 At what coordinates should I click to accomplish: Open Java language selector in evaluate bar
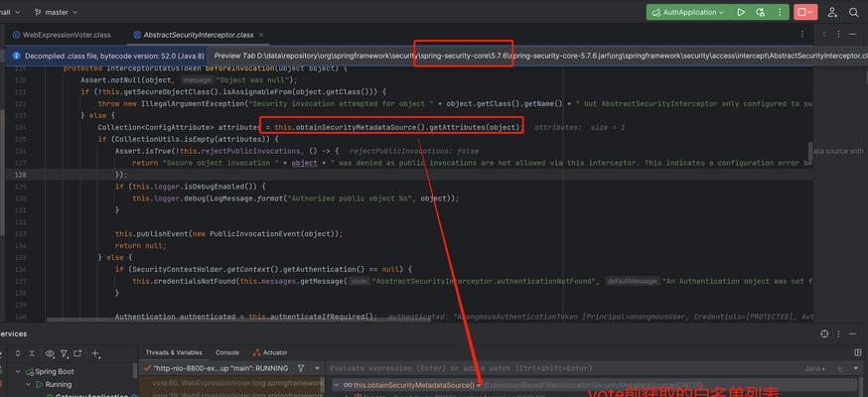pos(813,368)
